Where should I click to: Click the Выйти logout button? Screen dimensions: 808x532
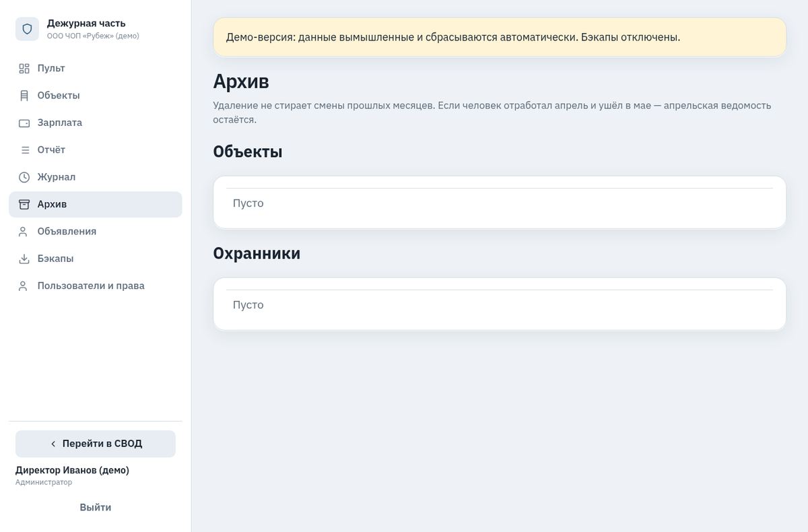[x=96, y=507]
